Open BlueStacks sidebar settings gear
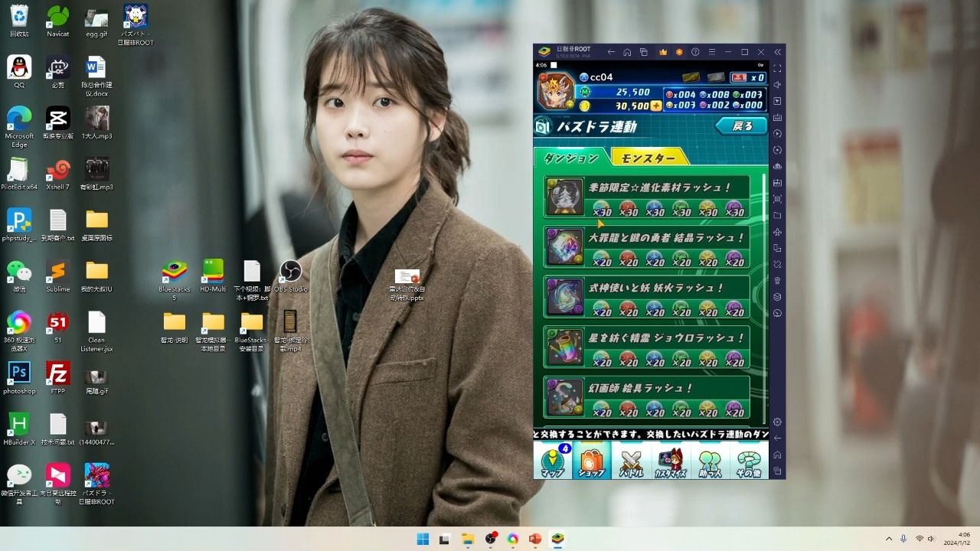 [x=777, y=422]
